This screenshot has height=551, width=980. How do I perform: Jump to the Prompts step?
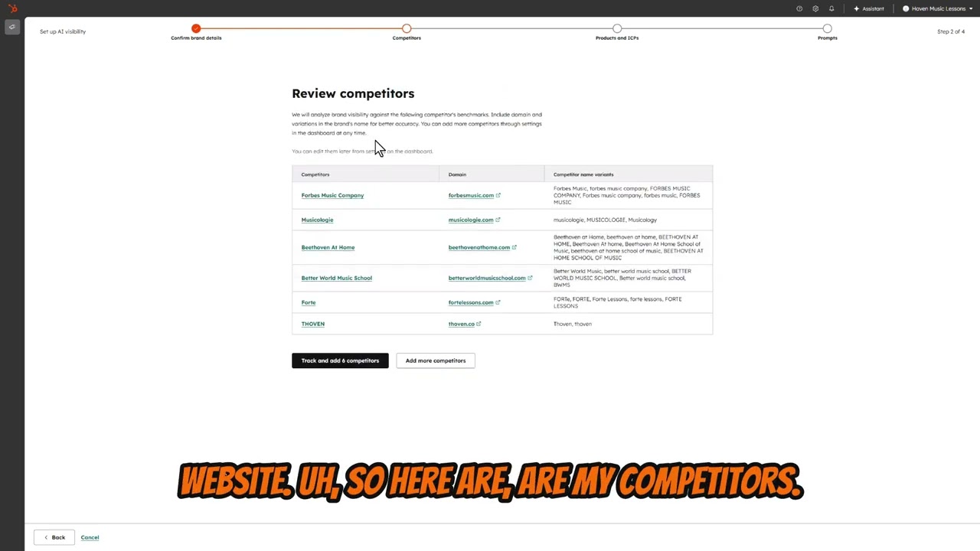point(828,28)
